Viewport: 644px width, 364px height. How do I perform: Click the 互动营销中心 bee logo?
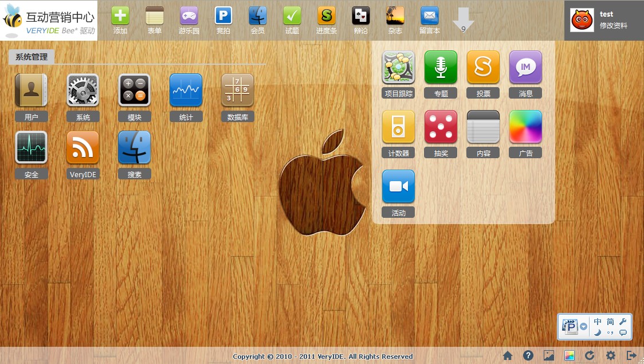[49, 20]
